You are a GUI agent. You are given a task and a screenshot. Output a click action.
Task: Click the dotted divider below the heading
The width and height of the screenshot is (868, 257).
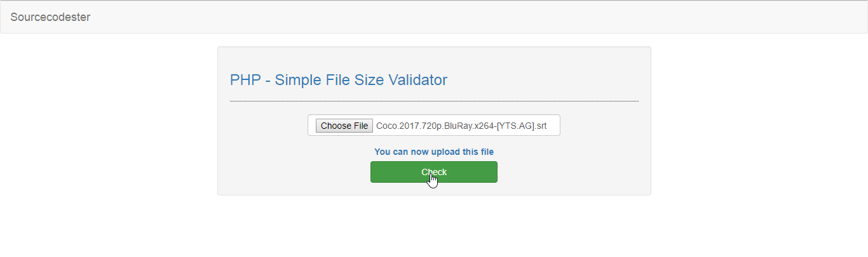(433, 102)
